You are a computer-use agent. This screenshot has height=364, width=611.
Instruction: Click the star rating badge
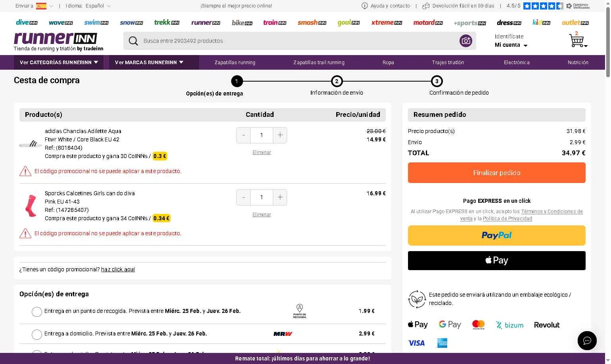point(543,6)
